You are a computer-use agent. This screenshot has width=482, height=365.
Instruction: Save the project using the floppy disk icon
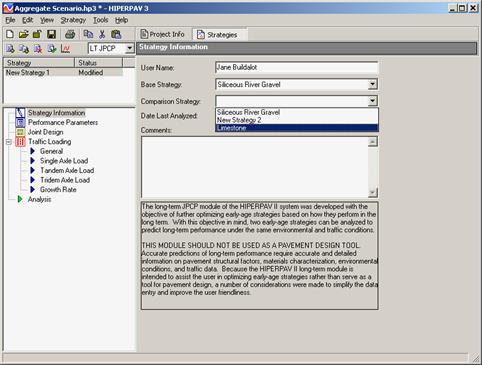coord(51,34)
